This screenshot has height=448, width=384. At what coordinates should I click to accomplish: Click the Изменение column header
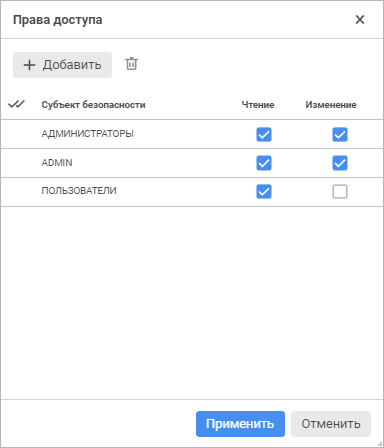click(x=331, y=105)
